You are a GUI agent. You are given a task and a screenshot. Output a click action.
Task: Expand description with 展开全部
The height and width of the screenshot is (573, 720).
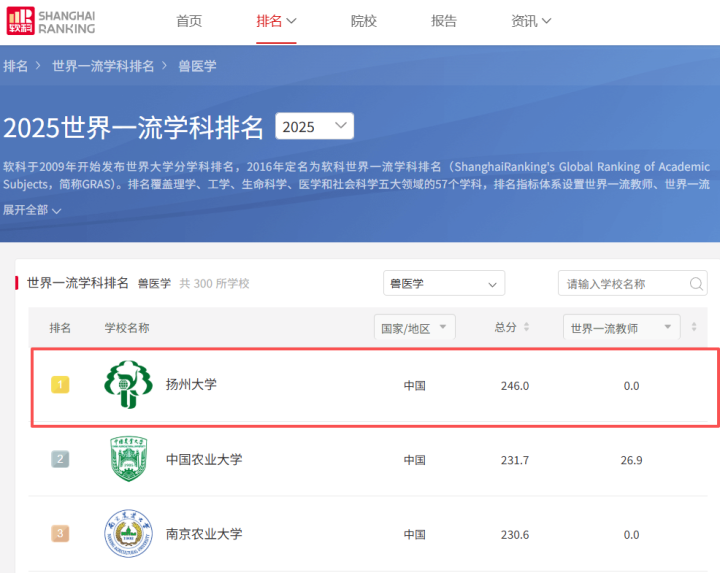click(x=32, y=210)
